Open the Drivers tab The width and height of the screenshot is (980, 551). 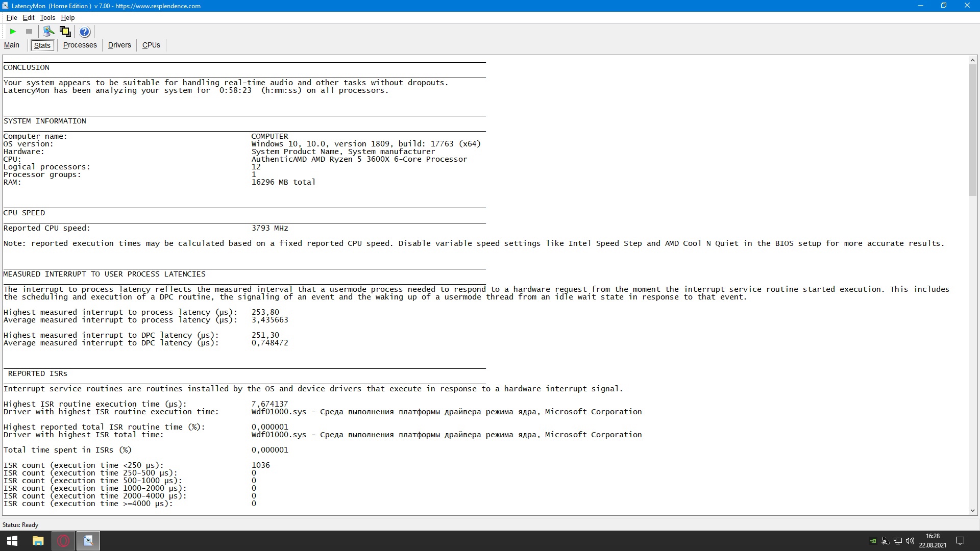tap(119, 45)
